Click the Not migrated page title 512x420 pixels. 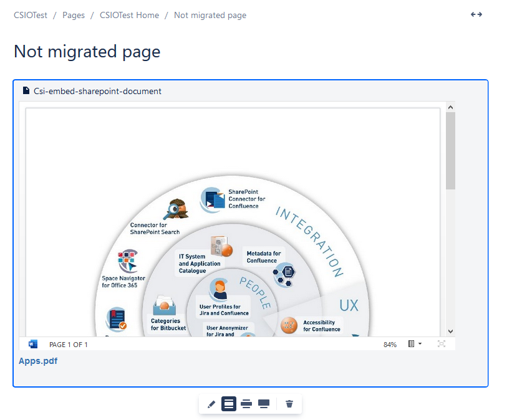[87, 52]
